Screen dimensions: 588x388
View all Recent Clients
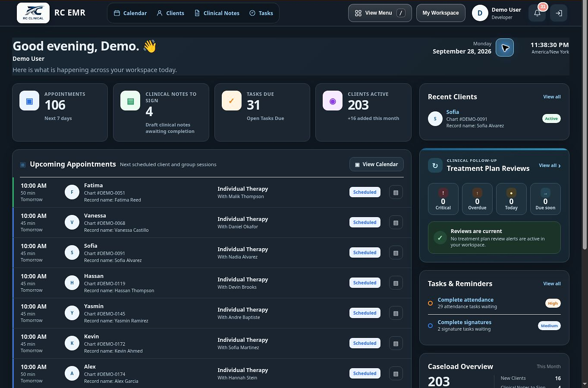[552, 97]
